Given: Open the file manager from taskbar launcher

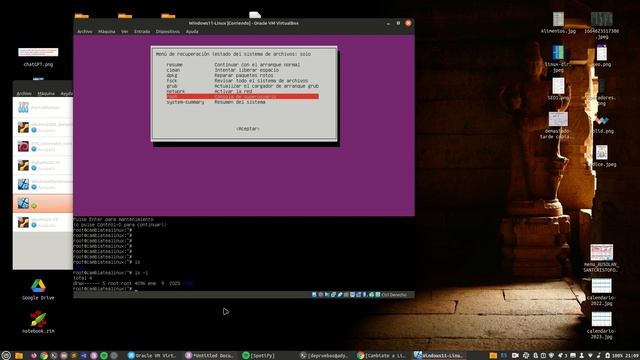Looking at the screenshot, I should [x=19, y=356].
